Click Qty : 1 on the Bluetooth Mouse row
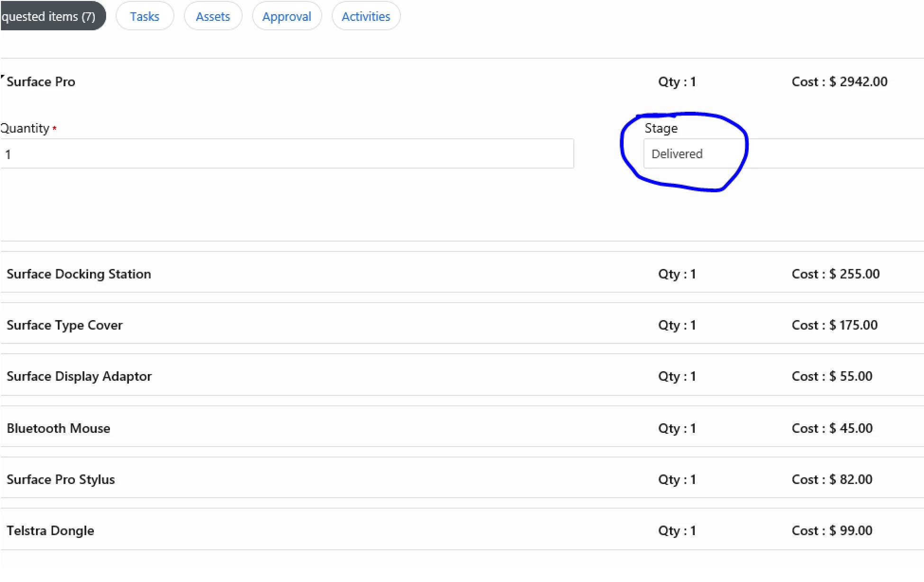Image resolution: width=924 pixels, height=582 pixels. click(x=677, y=428)
